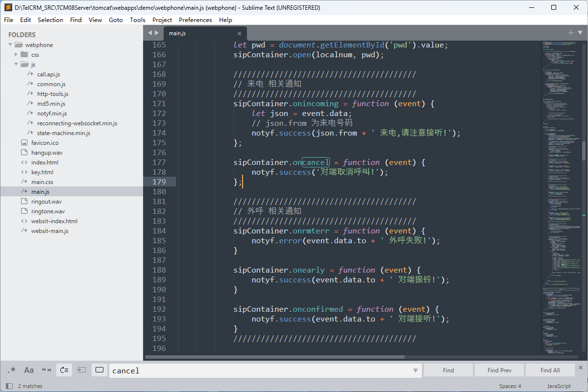Open the Goto menu
This screenshot has width=588, height=392.
click(116, 20)
